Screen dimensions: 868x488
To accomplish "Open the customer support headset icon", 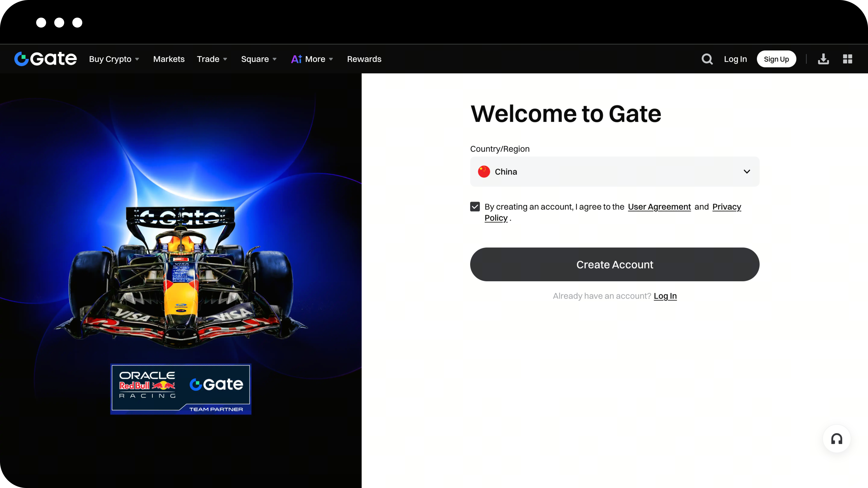I will [x=836, y=439].
